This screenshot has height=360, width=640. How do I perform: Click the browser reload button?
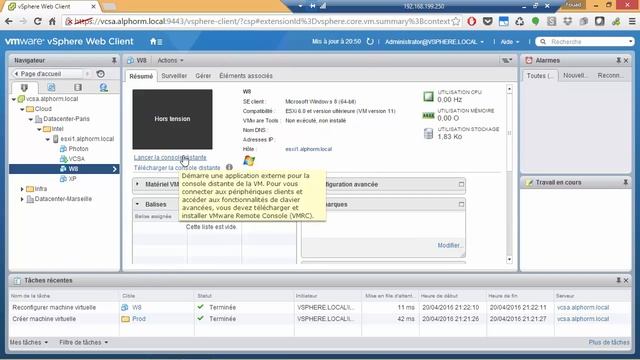coord(38,21)
